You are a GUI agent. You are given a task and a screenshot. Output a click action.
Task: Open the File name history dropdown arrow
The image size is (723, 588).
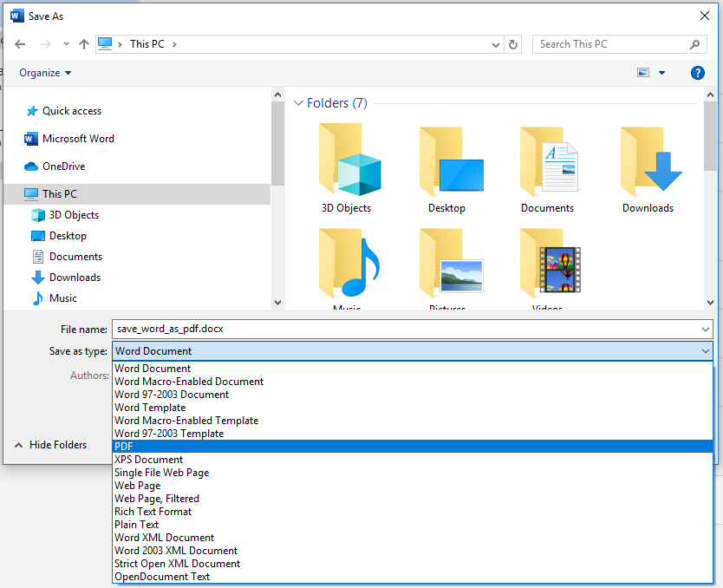tap(706, 330)
